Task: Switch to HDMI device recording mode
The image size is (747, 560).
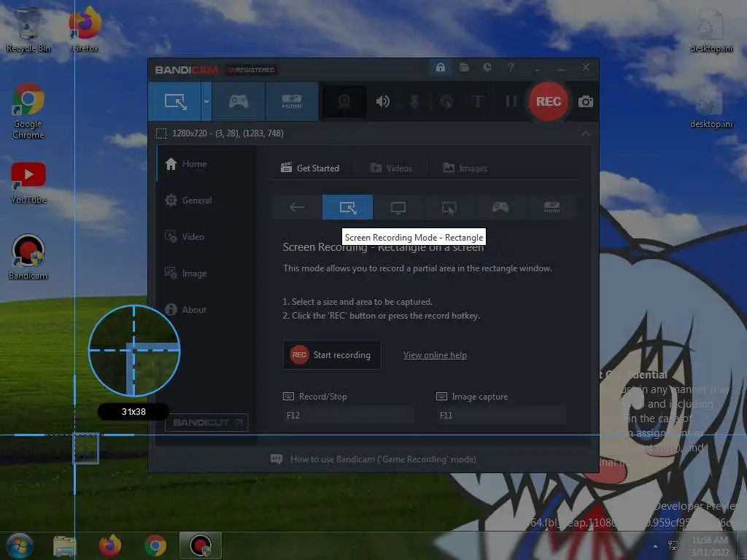Action: tap(292, 101)
